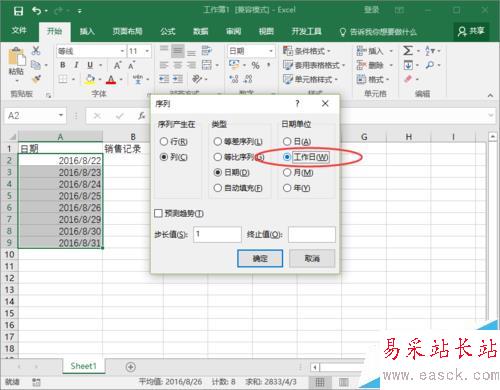Increase font size with large A icon
Screen dimensions: 500x390
point(117,65)
